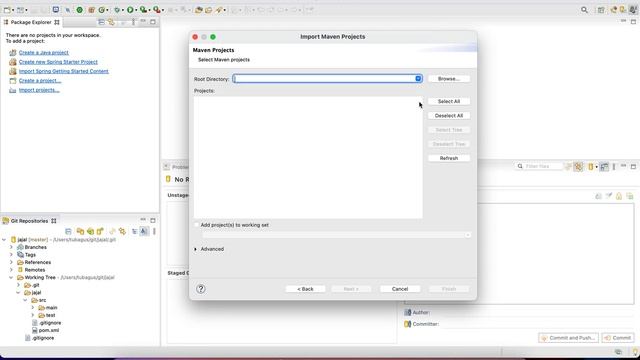The width and height of the screenshot is (640, 360).
Task: Click the Refresh button in dialog
Action: [x=449, y=158]
